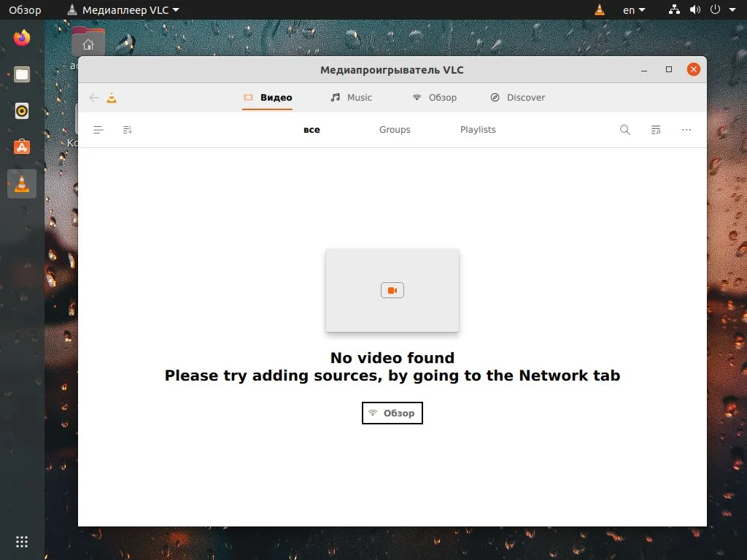Open the playlist queue panel
The width and height of the screenshot is (747, 560).
click(655, 129)
